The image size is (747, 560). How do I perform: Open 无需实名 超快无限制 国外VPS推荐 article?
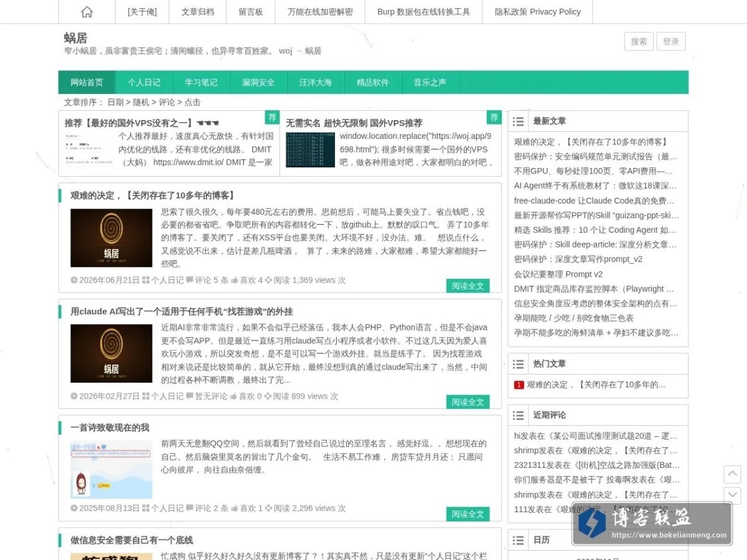click(354, 123)
